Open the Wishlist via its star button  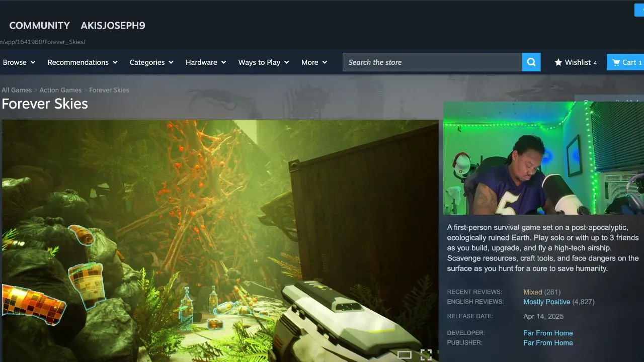click(x=576, y=62)
